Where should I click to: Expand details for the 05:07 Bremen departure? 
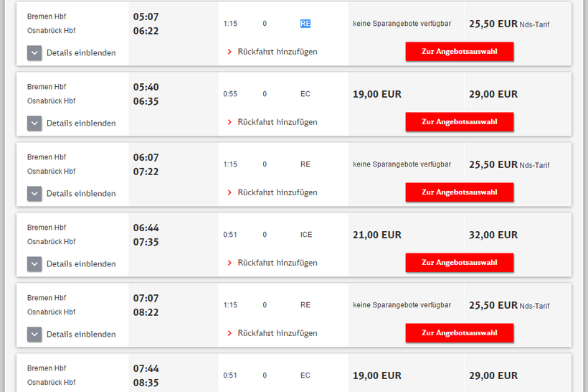pyautogui.click(x=72, y=52)
